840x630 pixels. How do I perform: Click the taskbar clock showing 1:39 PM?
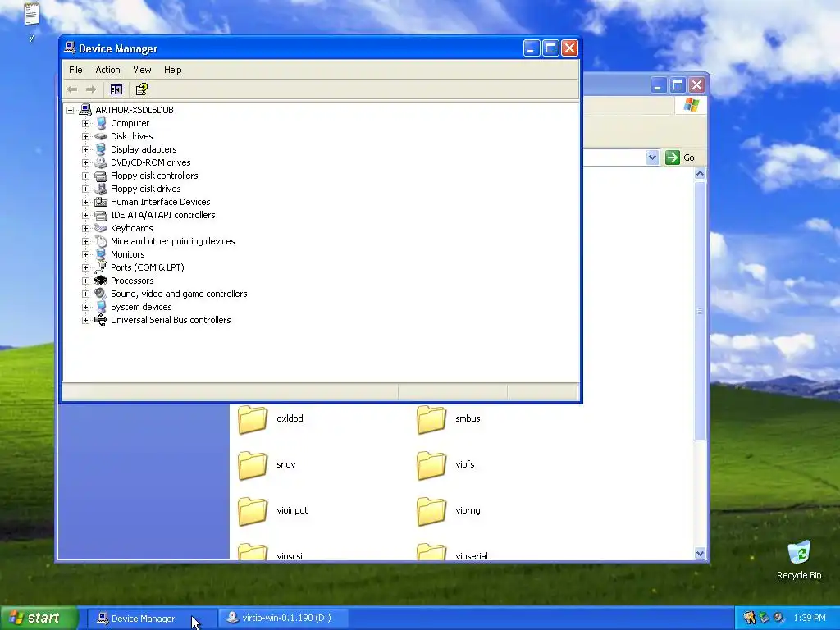coord(810,619)
